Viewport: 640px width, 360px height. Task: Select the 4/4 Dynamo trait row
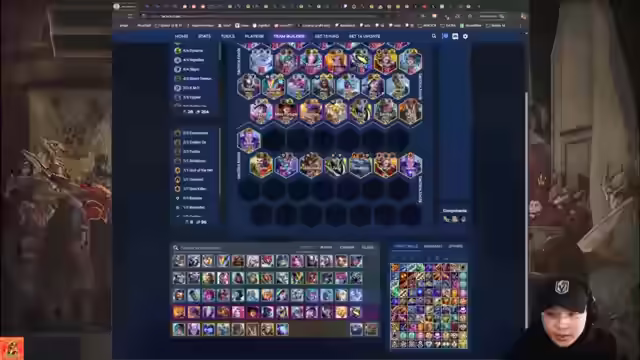196,51
